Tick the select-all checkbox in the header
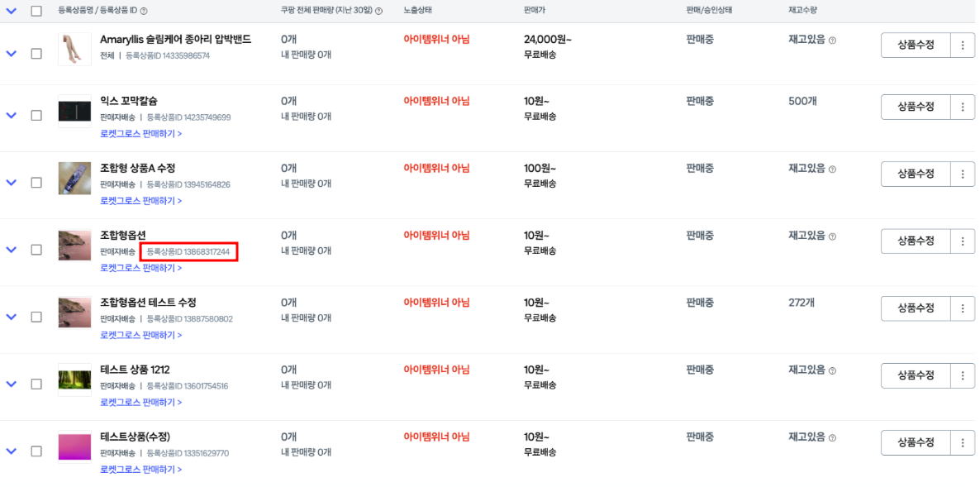The width and height of the screenshot is (980, 487). [36, 11]
